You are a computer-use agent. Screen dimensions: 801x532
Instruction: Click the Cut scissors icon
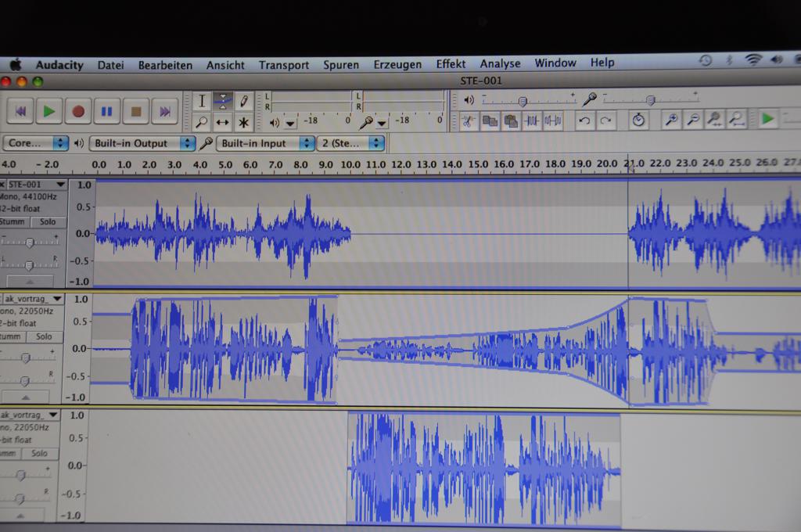tap(469, 121)
